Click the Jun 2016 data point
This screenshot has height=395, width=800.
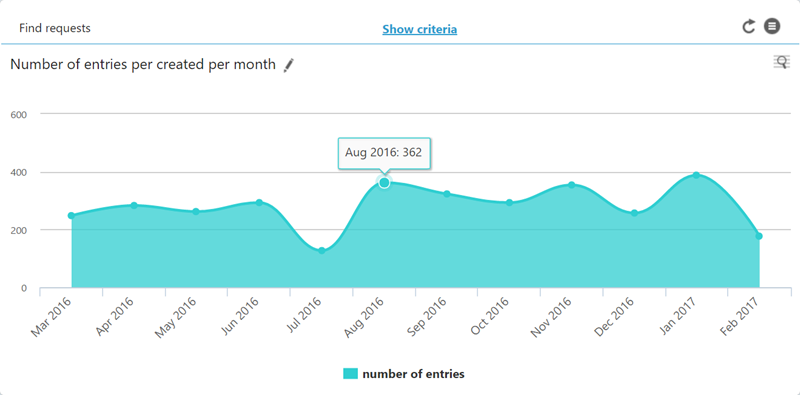click(259, 203)
